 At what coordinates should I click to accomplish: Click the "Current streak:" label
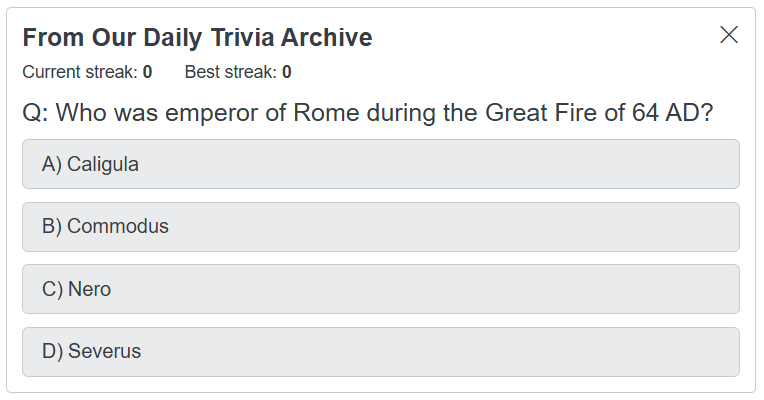coord(80,72)
